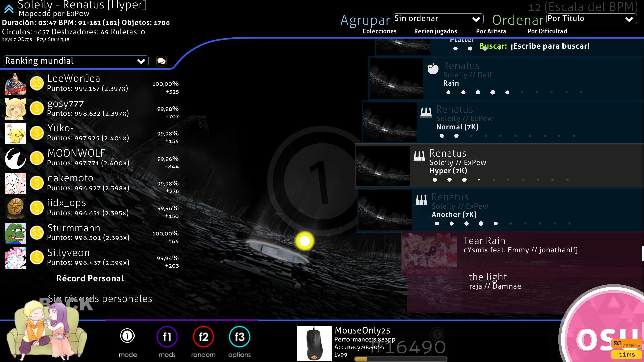Open the f3 beatmap options
Screen dimensions: 644x362
coord(239,337)
